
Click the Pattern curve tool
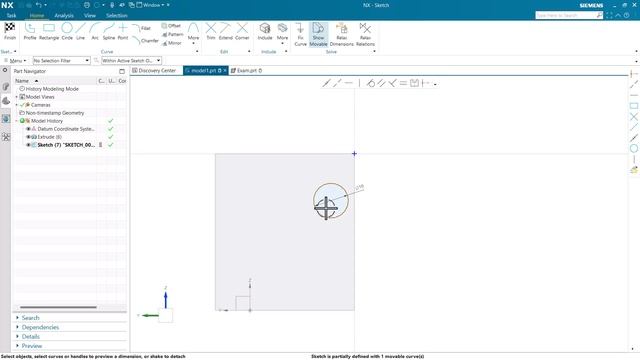tap(172, 34)
